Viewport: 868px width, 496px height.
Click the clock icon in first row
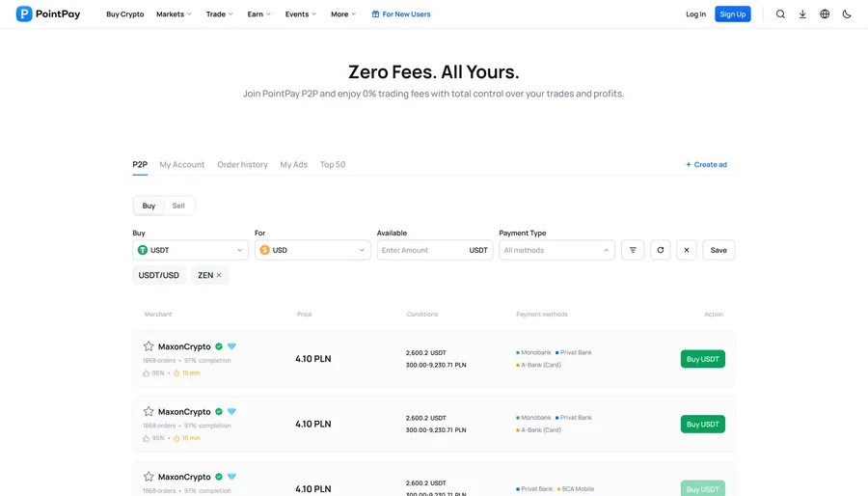point(176,373)
